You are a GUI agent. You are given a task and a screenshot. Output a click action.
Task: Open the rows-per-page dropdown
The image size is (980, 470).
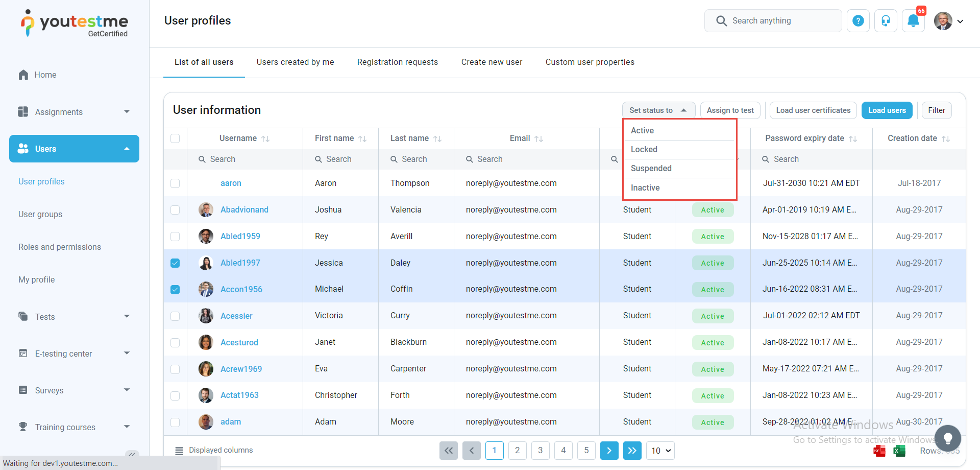(660, 451)
